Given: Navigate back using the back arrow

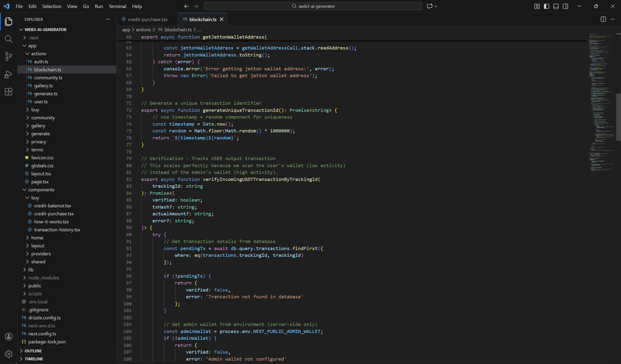Looking at the screenshot, I should click(x=186, y=6).
